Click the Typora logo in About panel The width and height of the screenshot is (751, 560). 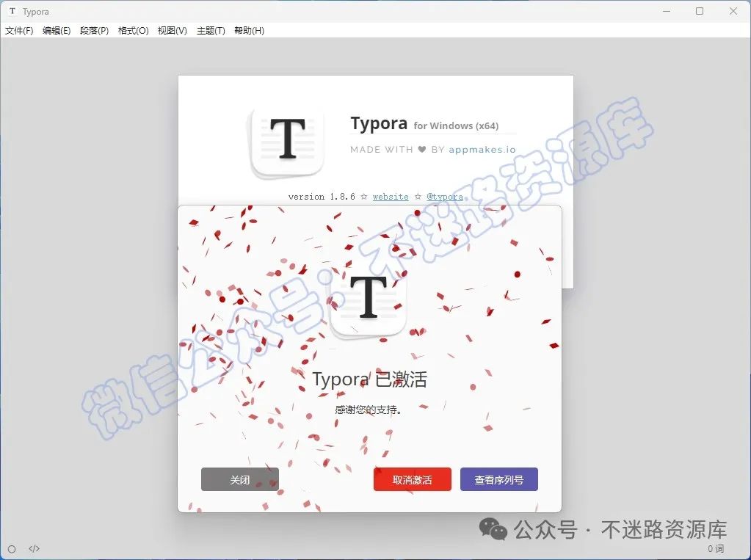(x=287, y=142)
